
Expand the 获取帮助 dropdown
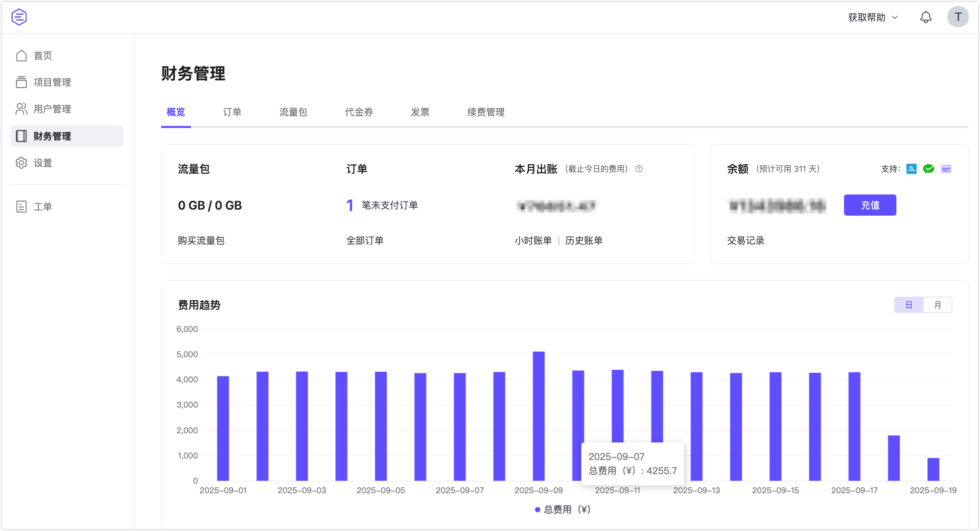coord(871,17)
